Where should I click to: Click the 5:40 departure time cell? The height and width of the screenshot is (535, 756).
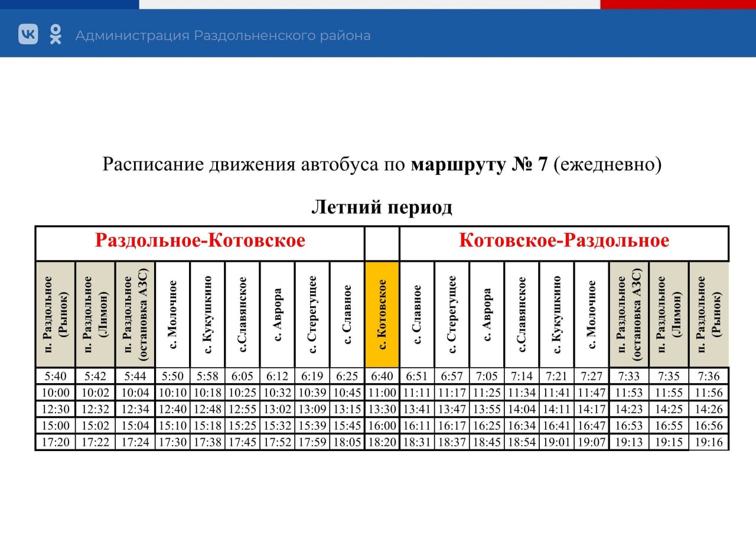[56, 376]
